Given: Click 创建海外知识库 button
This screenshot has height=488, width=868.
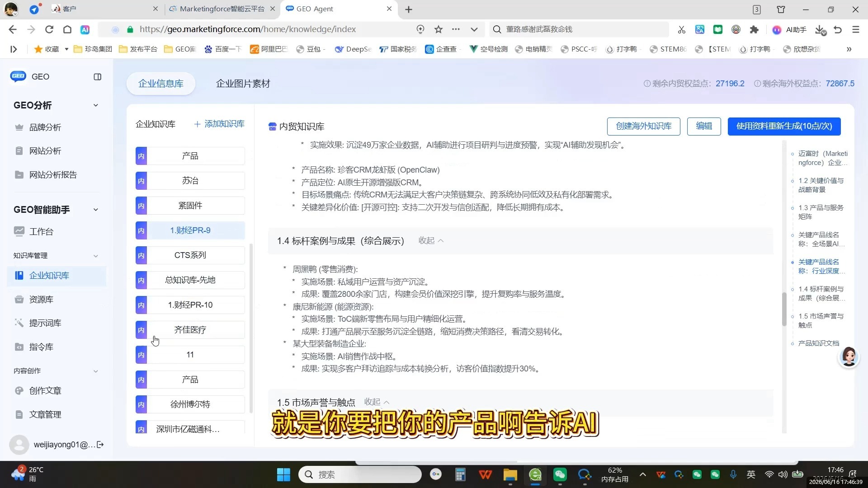Looking at the screenshot, I should [x=643, y=126].
